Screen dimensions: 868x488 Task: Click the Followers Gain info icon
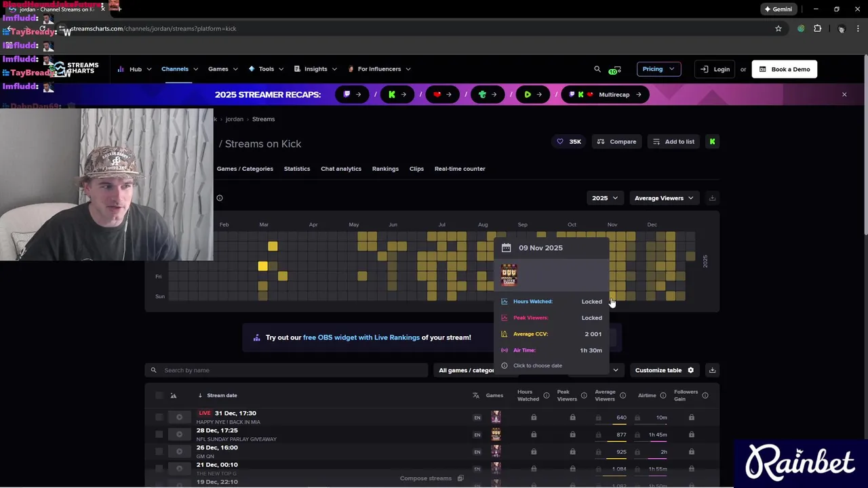click(705, 395)
